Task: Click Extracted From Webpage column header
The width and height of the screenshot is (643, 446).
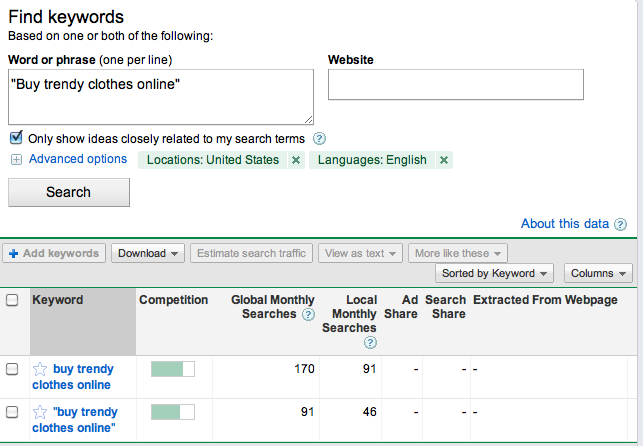Action: [545, 300]
